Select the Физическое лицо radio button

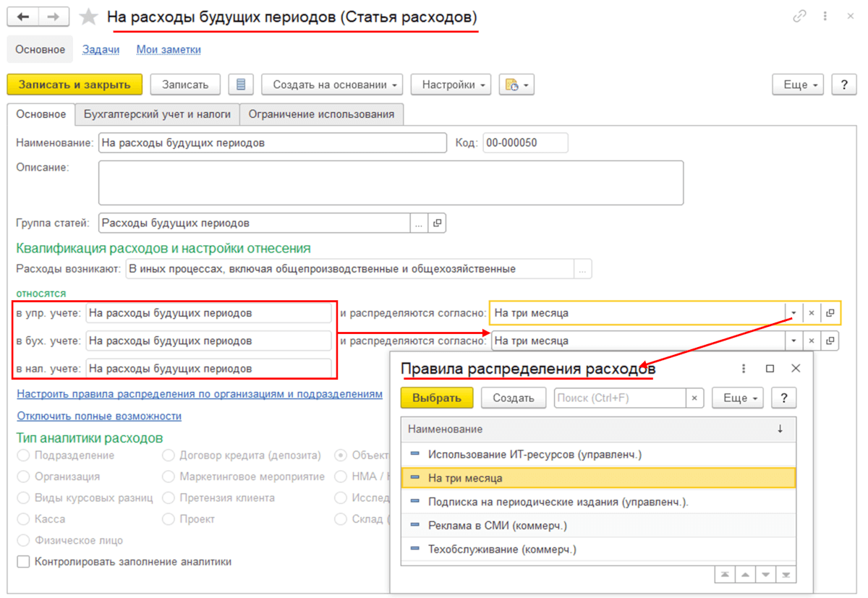23,540
